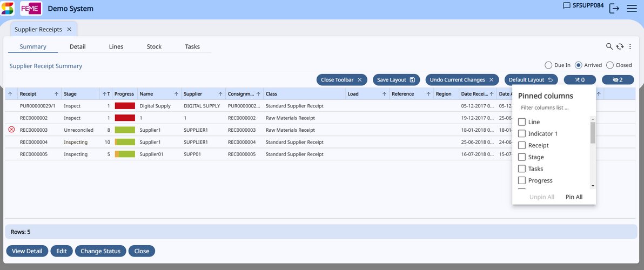Switch to the Lines tab
The image size is (644, 270).
click(x=116, y=47)
